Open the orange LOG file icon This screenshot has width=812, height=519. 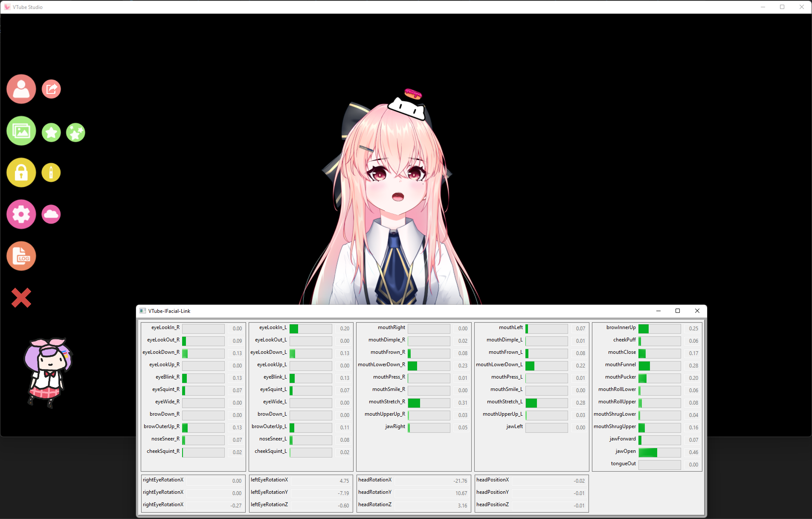coord(21,256)
